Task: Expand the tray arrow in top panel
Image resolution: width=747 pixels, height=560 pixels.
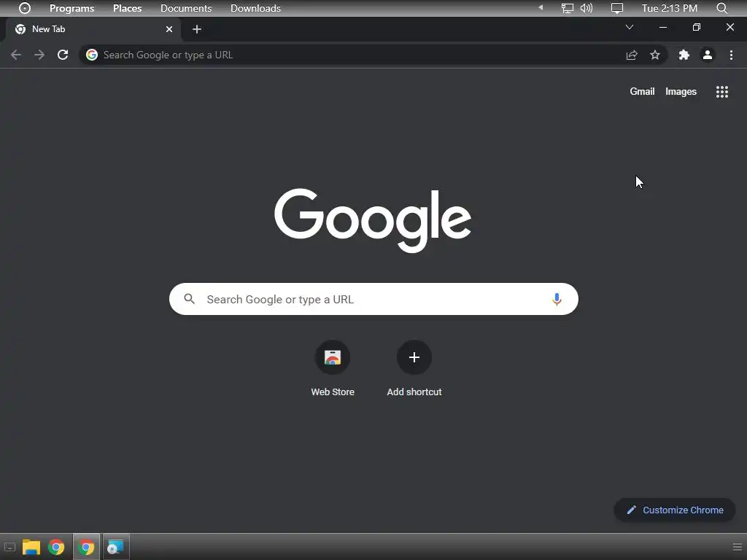Action: click(541, 7)
